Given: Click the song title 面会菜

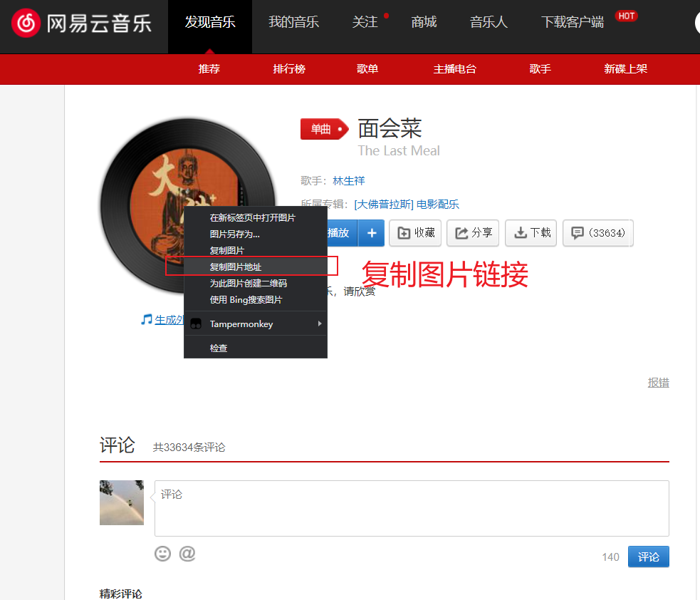Looking at the screenshot, I should pyautogui.click(x=390, y=129).
